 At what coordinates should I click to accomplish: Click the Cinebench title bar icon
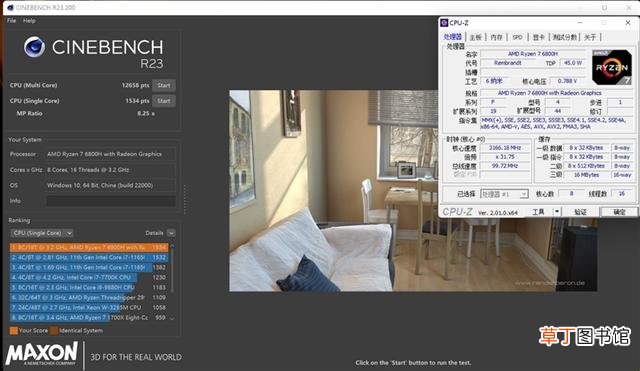click(10, 7)
